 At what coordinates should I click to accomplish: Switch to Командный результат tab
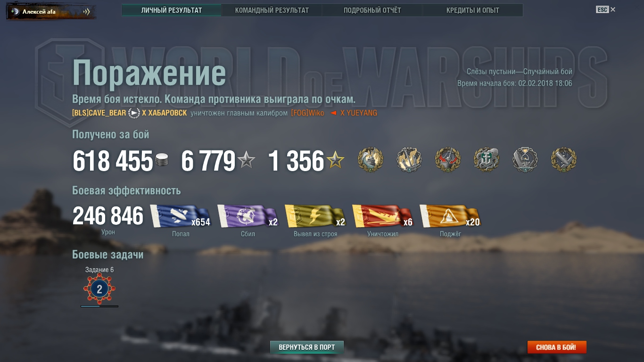[x=272, y=10]
